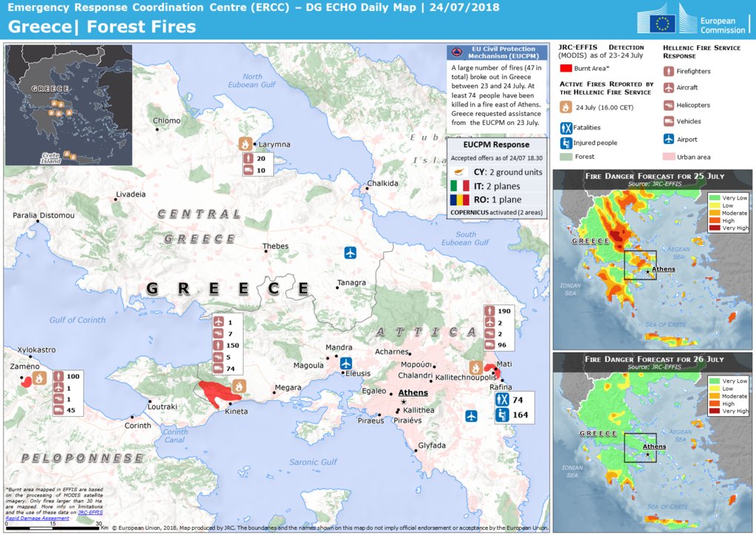Click the Moderate swatch in 25 July forecast legend

(715, 213)
